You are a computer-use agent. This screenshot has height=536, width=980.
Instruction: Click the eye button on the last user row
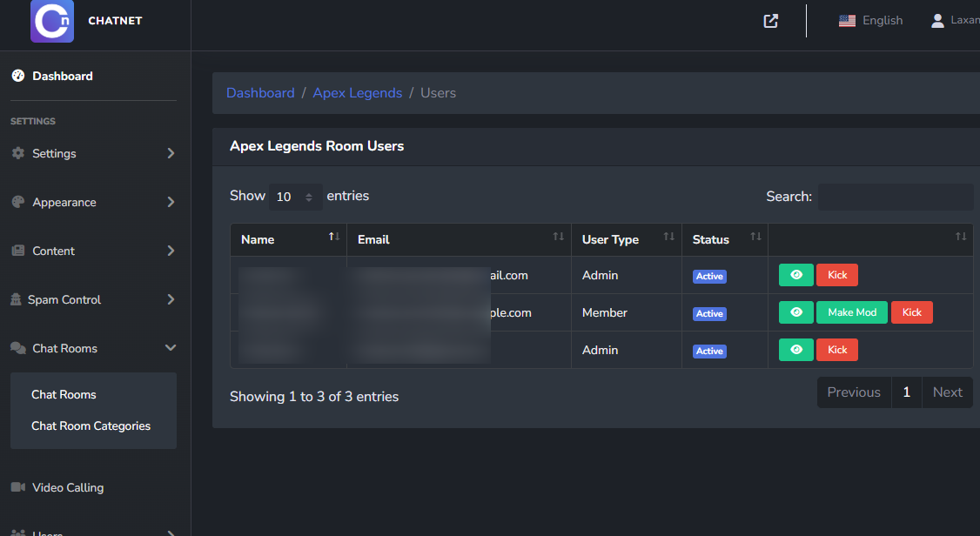pyautogui.click(x=795, y=349)
